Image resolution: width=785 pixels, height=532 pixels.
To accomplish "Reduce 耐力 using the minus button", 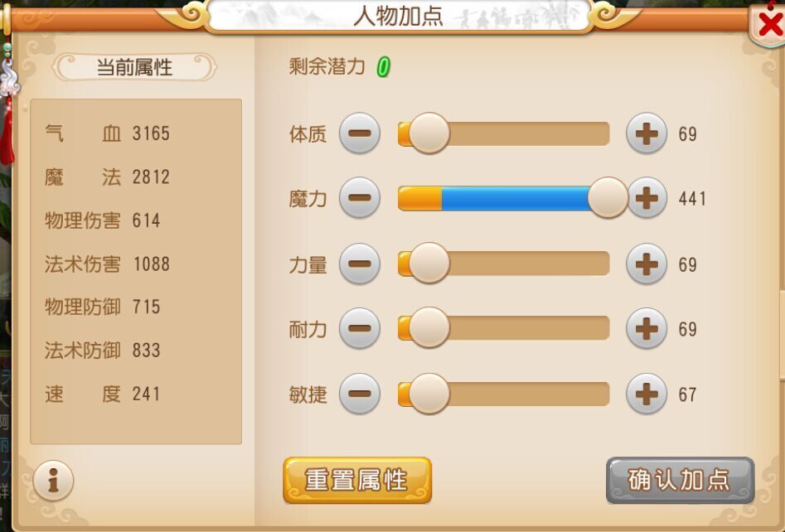I will coord(360,328).
